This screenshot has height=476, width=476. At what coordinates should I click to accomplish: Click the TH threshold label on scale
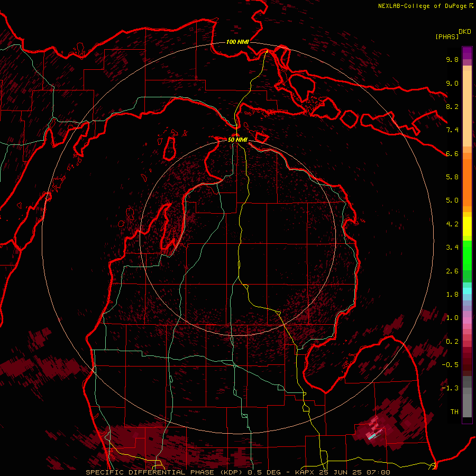click(454, 412)
